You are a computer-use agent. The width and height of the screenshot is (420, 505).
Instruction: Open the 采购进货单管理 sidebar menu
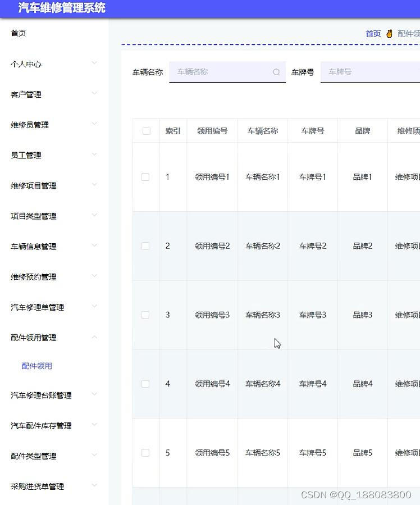pyautogui.click(x=37, y=486)
